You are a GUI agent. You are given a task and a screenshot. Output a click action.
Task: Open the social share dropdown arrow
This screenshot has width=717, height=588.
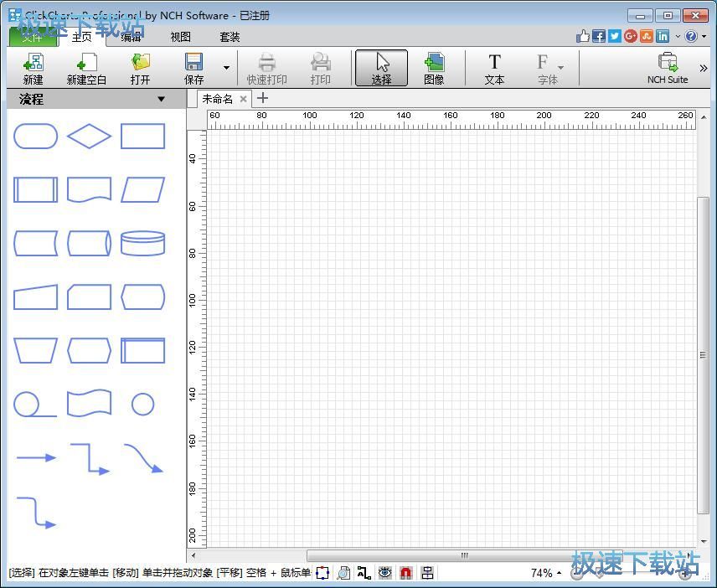click(678, 36)
